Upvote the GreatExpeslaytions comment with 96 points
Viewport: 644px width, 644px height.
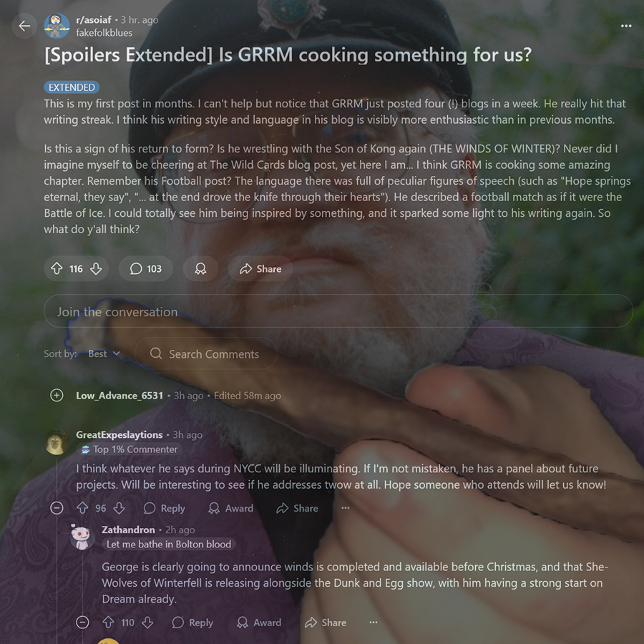82,508
